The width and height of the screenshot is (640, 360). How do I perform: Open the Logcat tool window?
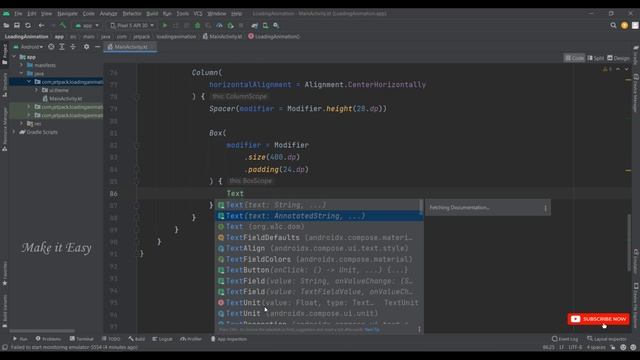(162, 339)
